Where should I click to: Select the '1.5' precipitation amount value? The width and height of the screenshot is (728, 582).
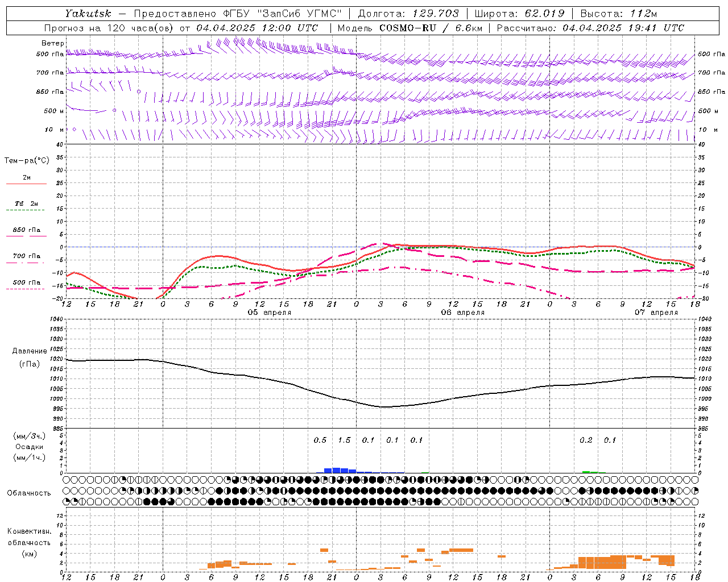344,440
